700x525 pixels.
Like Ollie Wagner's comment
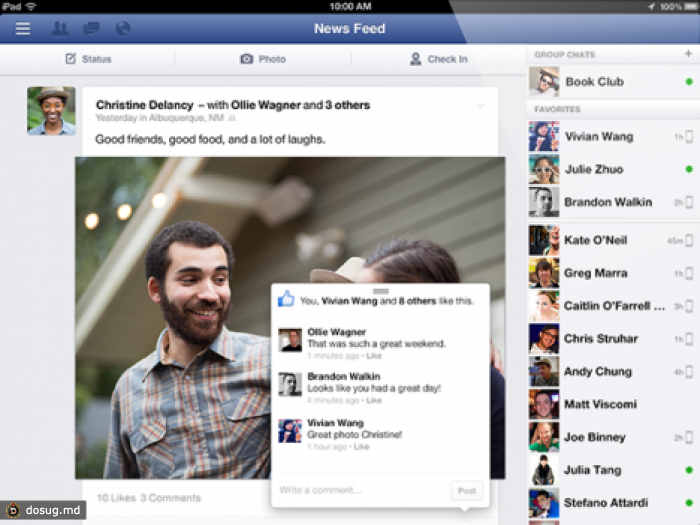pyautogui.click(x=374, y=356)
